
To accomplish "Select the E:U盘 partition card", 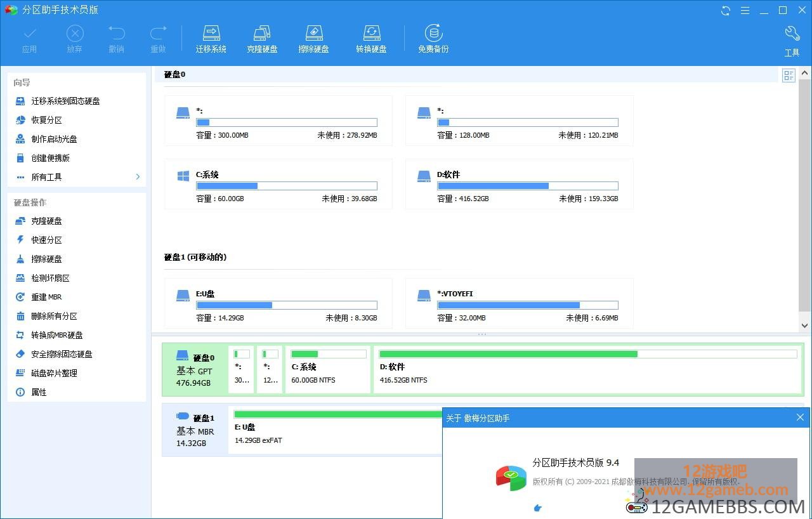I will 278,303.
